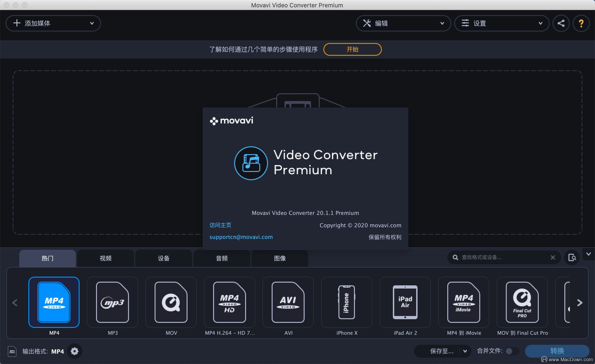Click the Movavi Video Converter 20.1.1 text
Viewport: 595px width, 364px height.
pyautogui.click(x=305, y=213)
